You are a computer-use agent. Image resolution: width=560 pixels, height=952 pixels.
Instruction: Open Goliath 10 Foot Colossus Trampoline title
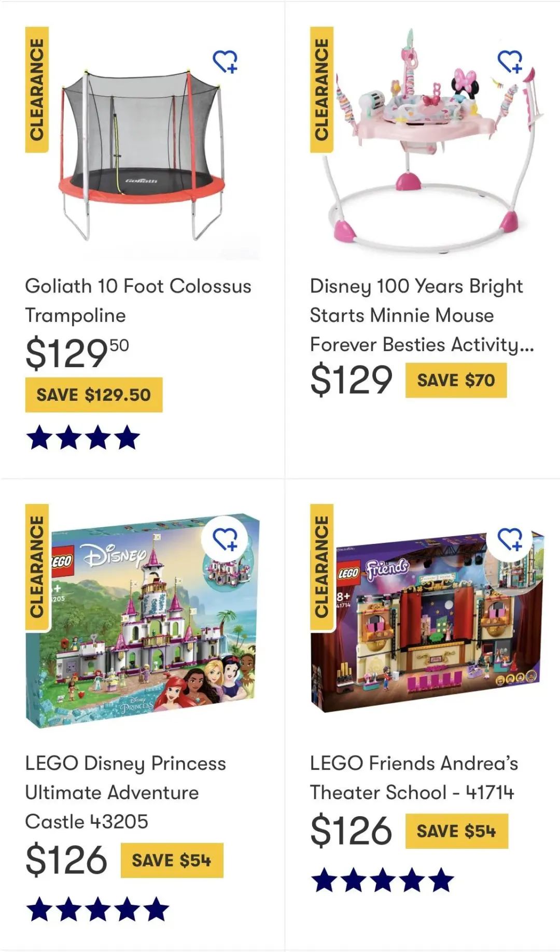[x=138, y=301]
